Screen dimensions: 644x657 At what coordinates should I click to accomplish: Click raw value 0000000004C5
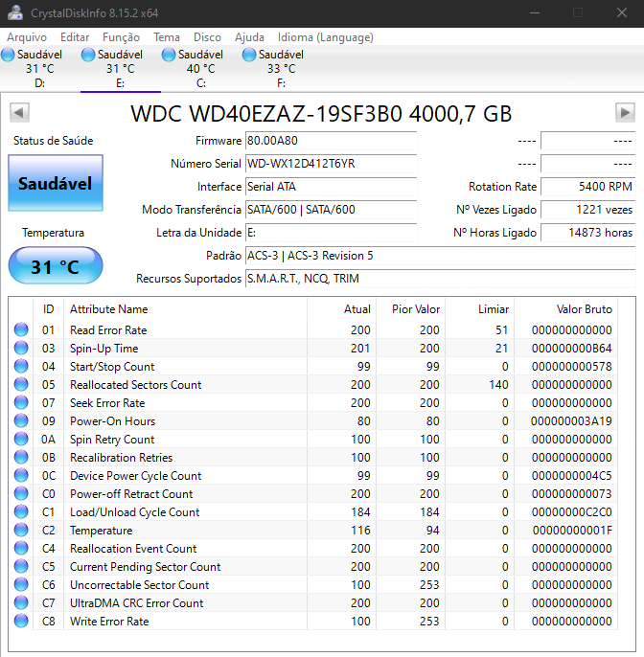pos(572,476)
